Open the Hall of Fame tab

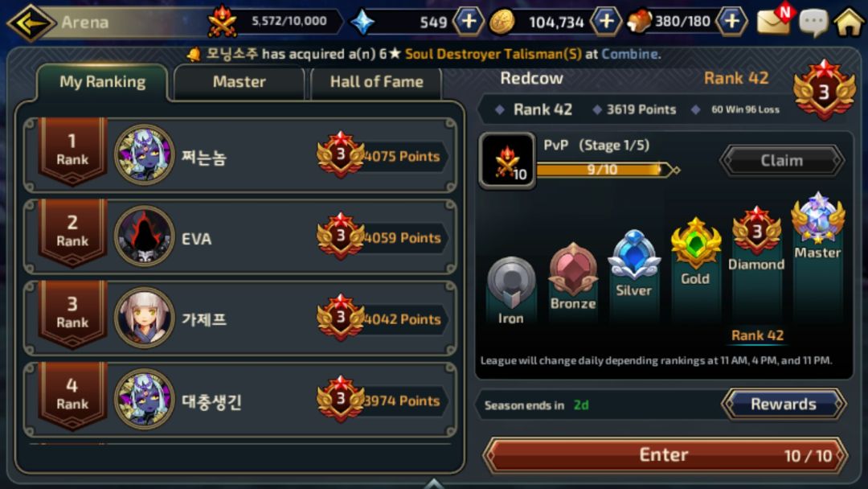pyautogui.click(x=376, y=82)
